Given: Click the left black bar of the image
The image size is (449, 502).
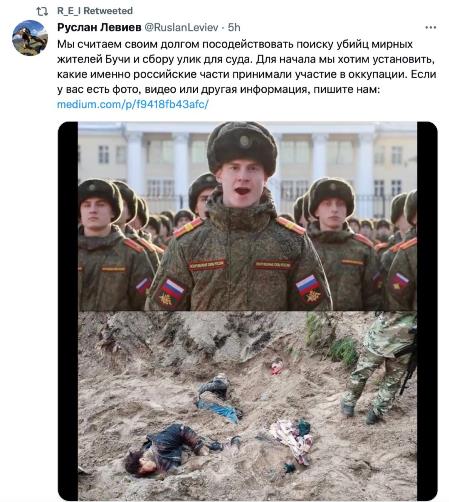Looking at the screenshot, I should 68,311.
